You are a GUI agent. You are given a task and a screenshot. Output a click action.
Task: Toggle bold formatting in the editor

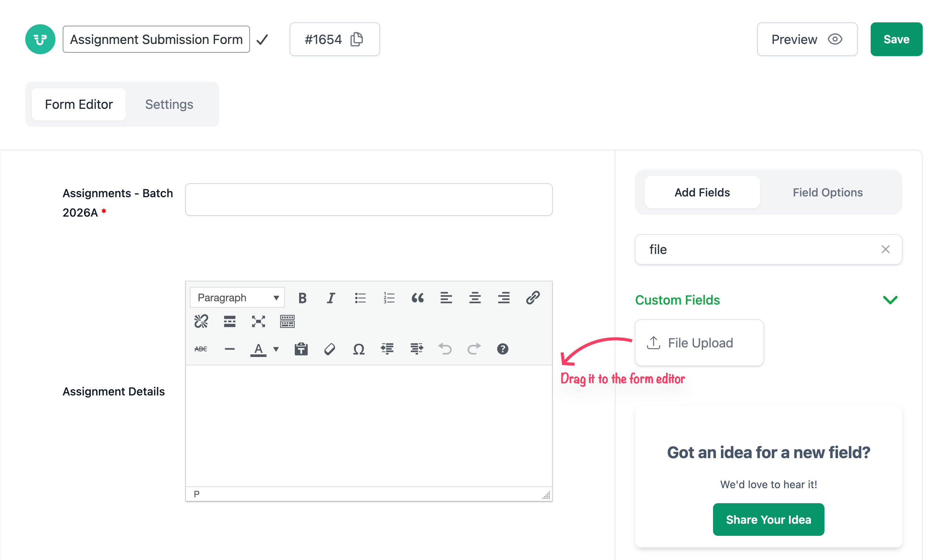pos(302,298)
